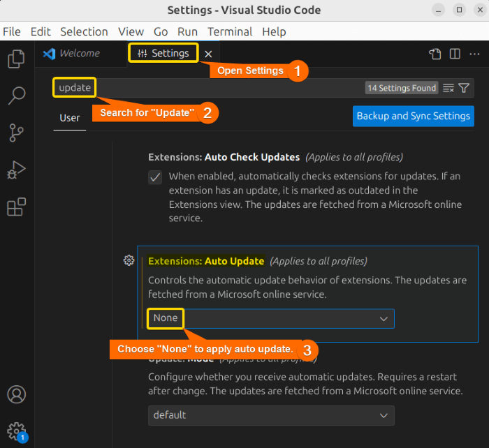Image resolution: width=489 pixels, height=448 pixels.
Task: Click the Extensions: Auto Check Updates heading
Action: pos(224,157)
